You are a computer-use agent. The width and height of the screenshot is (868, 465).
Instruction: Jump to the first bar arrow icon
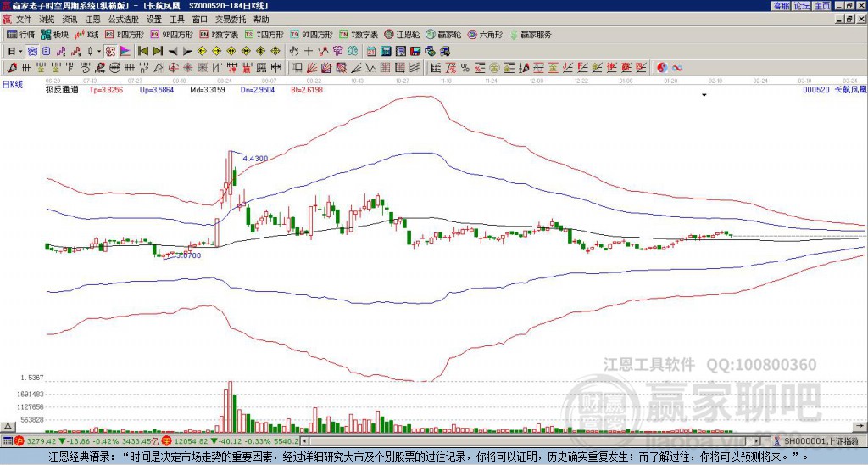(x=142, y=51)
